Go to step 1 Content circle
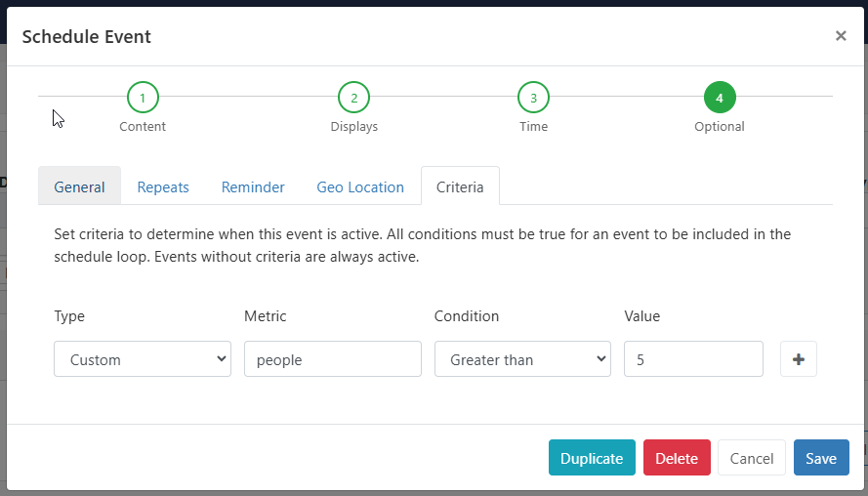868x496 pixels. click(x=143, y=98)
